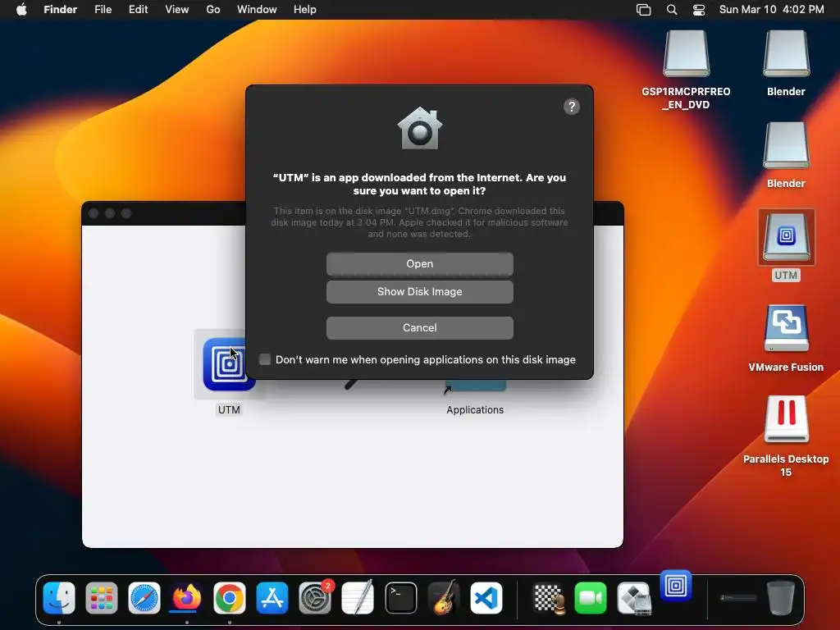
Task: Open the Window menu
Action: pos(257,10)
